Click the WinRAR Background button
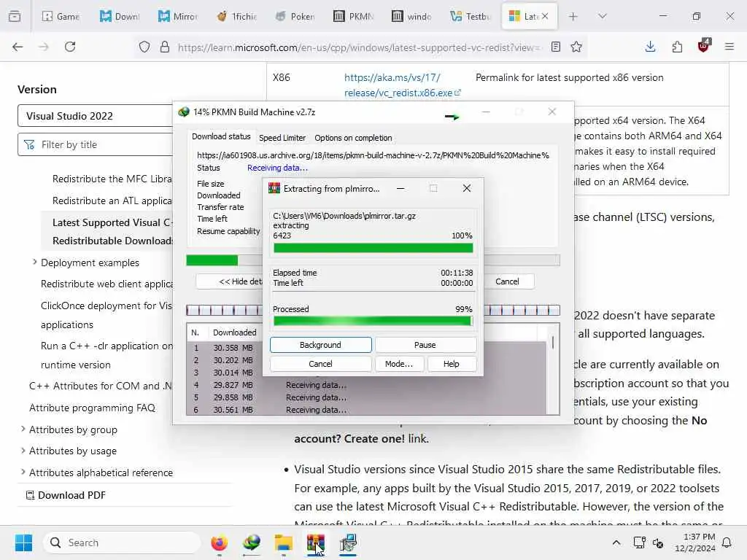Image resolution: width=747 pixels, height=560 pixels. [321, 345]
